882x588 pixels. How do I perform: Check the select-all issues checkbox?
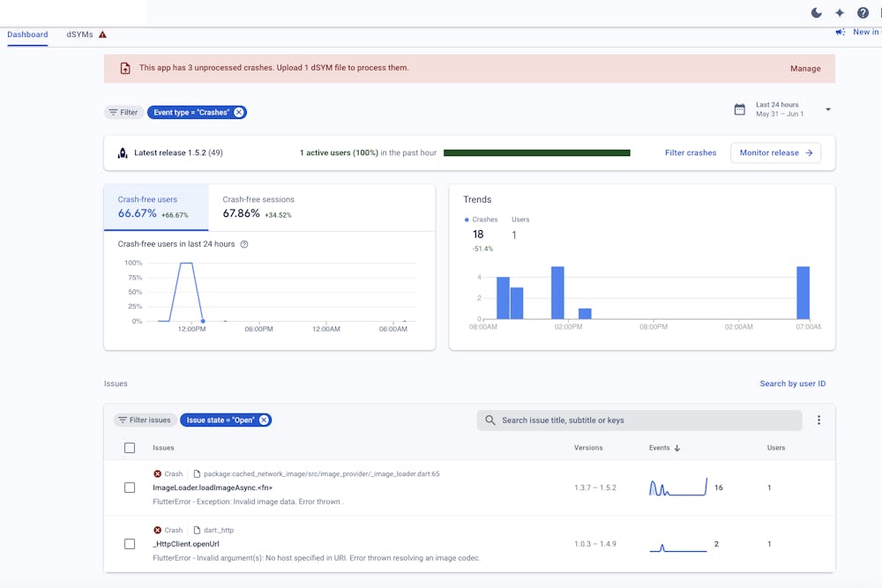(x=130, y=448)
